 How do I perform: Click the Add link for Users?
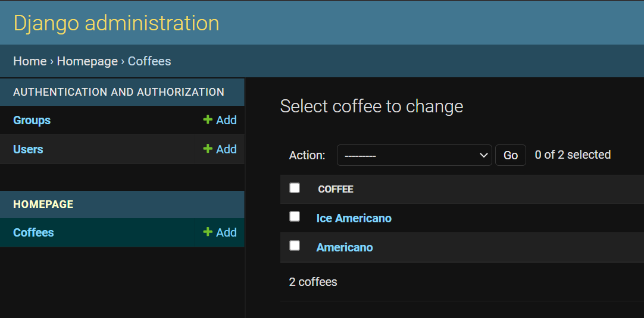(226, 149)
